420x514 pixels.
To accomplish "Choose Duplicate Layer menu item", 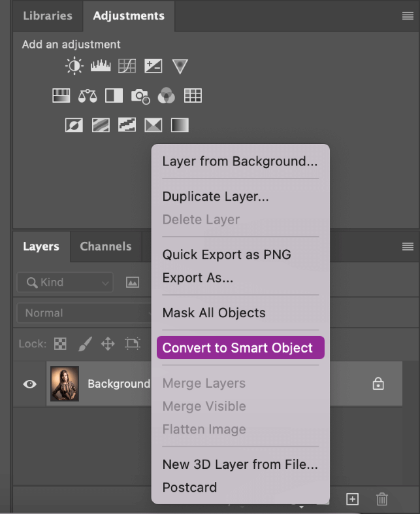I will tap(240, 196).
